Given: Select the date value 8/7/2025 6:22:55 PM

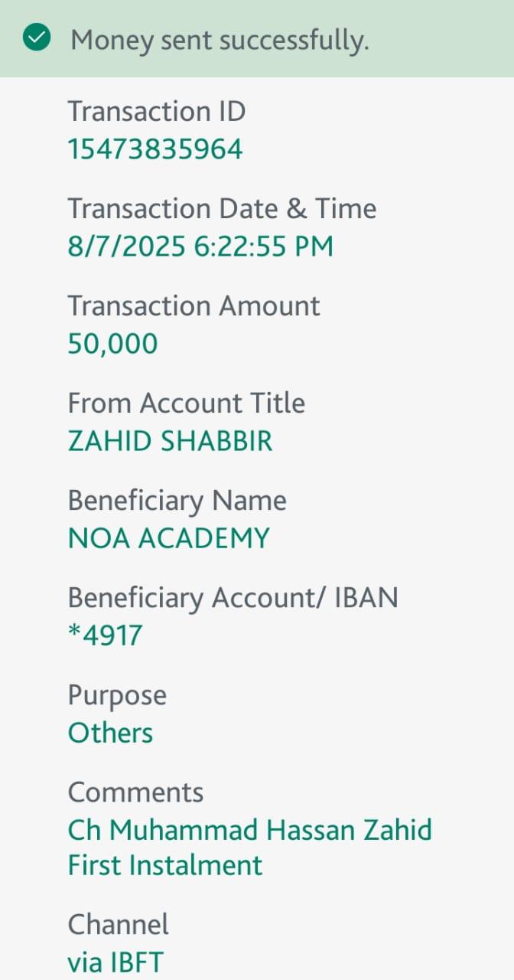Looking at the screenshot, I should click(x=200, y=247).
